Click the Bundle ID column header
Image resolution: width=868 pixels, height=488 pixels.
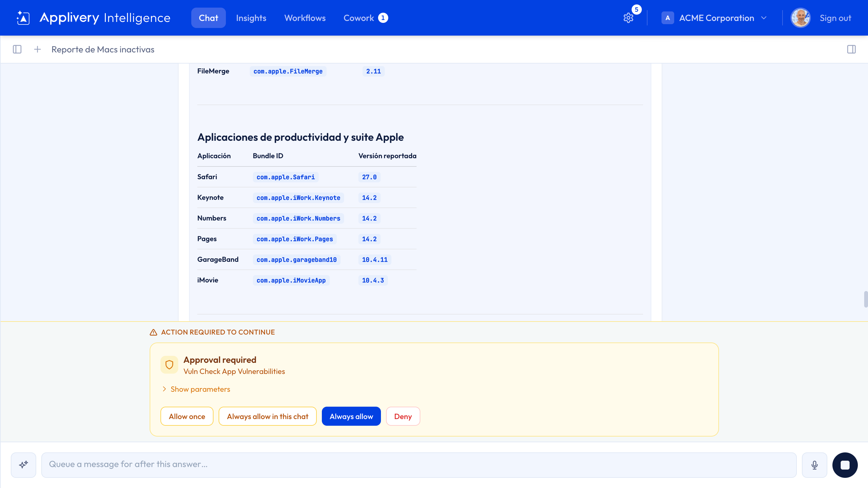click(268, 156)
